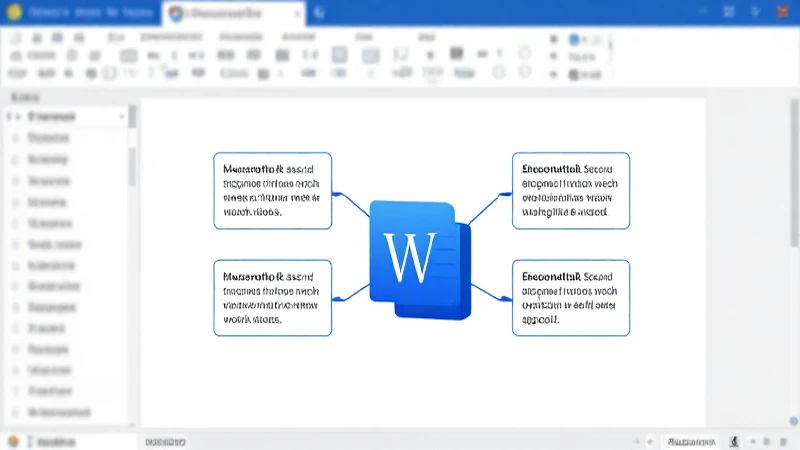Click the orange icon in the status bar corner

(13, 442)
